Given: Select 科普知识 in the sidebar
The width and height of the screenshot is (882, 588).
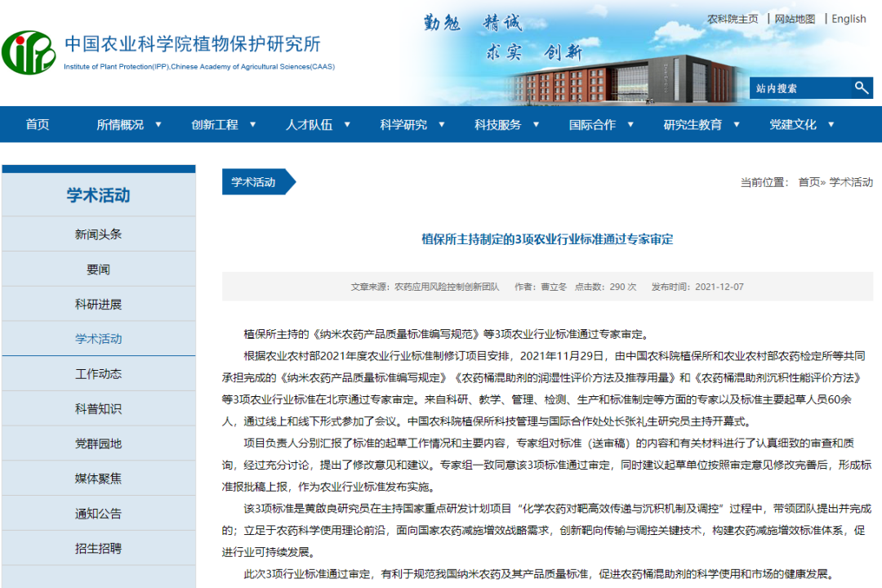Looking at the screenshot, I should [x=99, y=409].
